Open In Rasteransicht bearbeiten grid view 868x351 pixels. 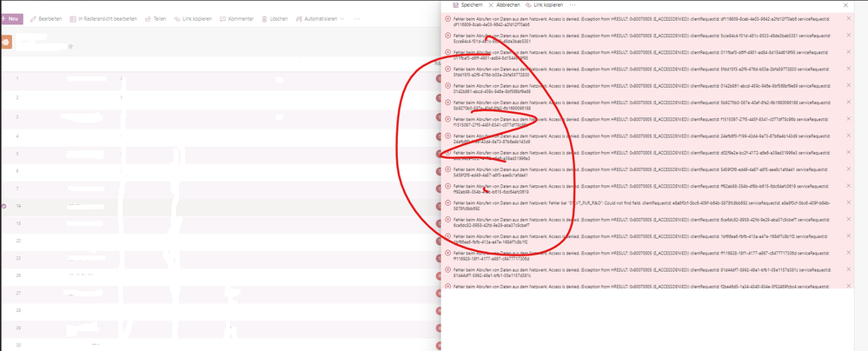click(x=103, y=19)
